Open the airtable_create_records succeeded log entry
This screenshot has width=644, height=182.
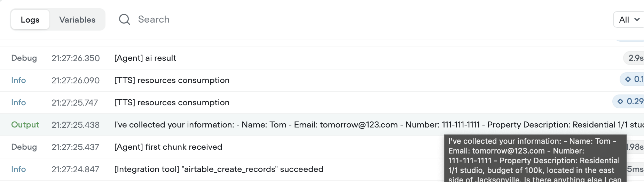point(219,169)
